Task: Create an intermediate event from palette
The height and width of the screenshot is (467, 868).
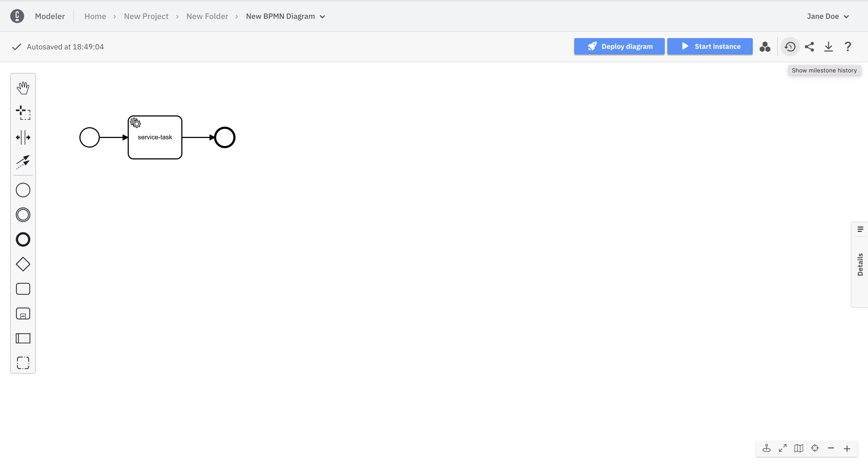Action: (23, 215)
